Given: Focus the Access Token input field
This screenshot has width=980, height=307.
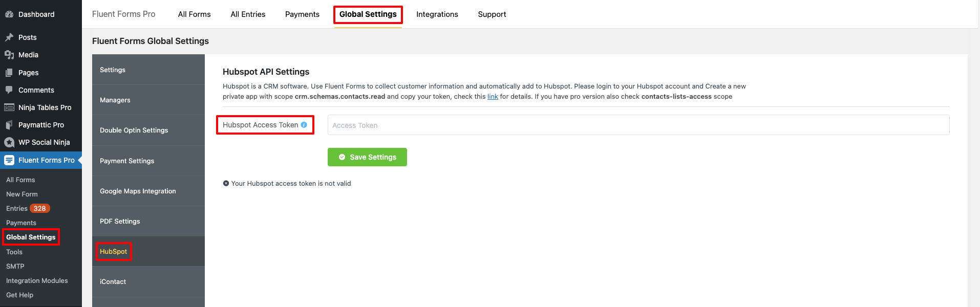Looking at the screenshot, I should click(x=638, y=125).
